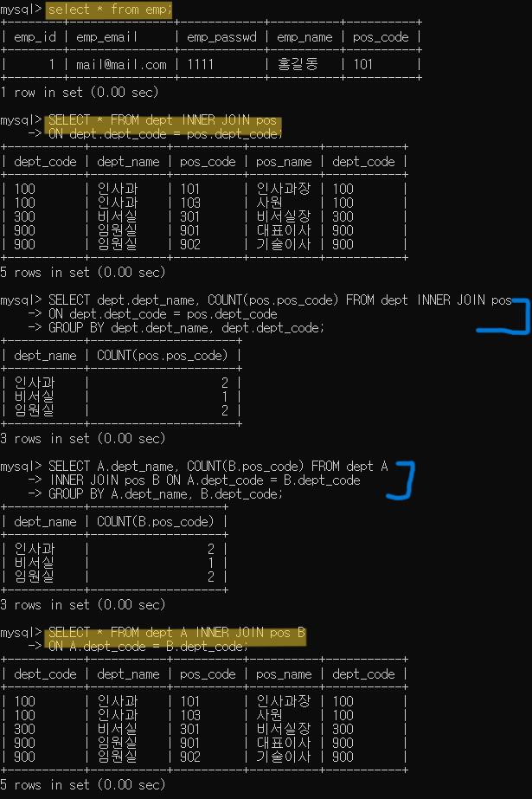Select the emp_passwd column header

(x=221, y=37)
